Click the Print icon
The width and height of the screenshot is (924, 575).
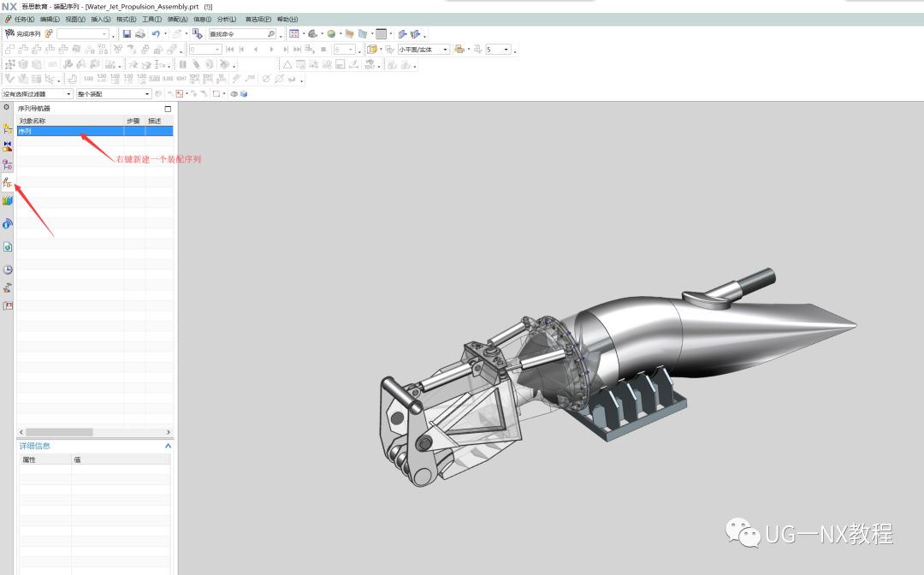(x=140, y=34)
